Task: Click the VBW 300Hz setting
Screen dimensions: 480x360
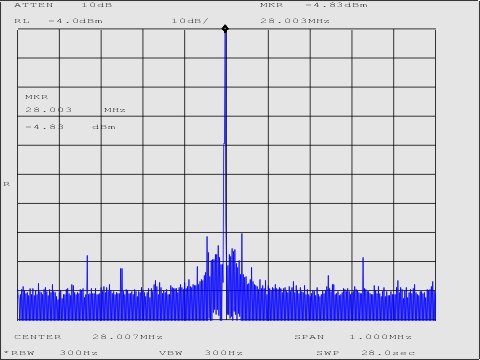Action: click(201, 353)
